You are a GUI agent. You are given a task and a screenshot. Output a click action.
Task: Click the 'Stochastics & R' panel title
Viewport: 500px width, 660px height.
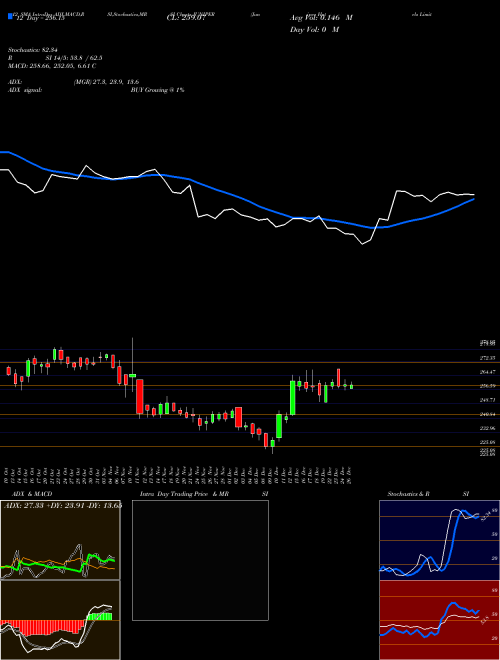click(409, 494)
